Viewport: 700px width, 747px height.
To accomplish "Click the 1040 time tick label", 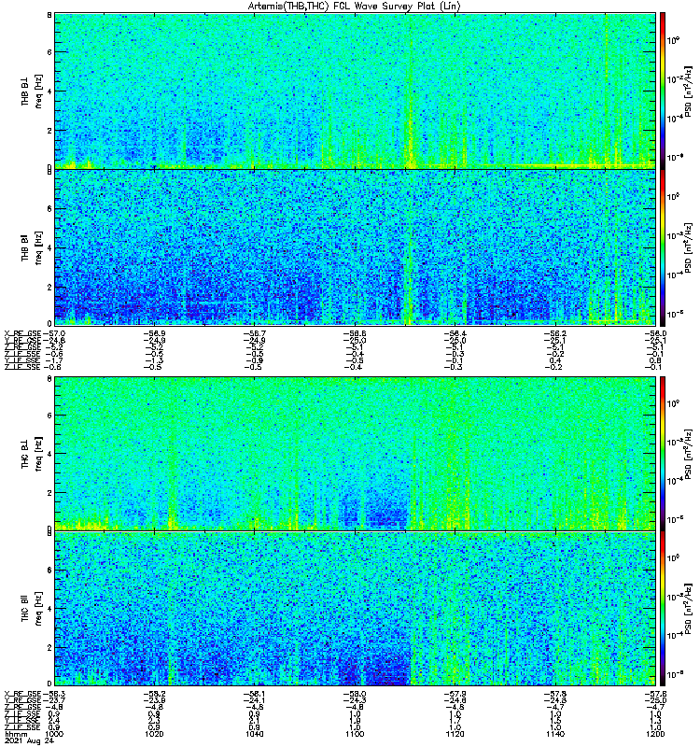I will (x=254, y=734).
